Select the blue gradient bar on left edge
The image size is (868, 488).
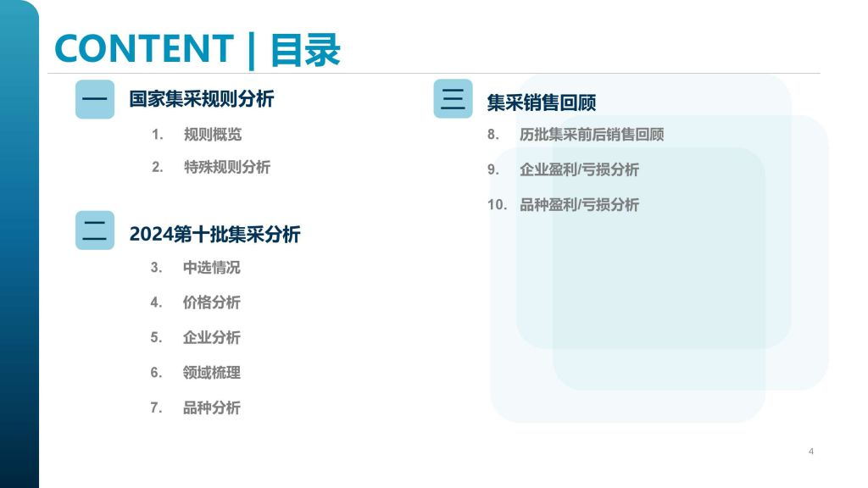[19, 254]
